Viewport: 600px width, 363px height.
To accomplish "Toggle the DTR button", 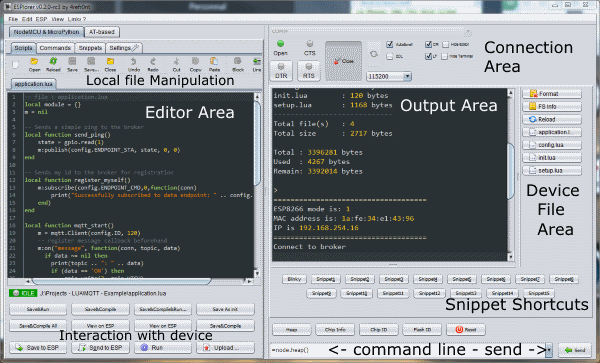I will [281, 71].
